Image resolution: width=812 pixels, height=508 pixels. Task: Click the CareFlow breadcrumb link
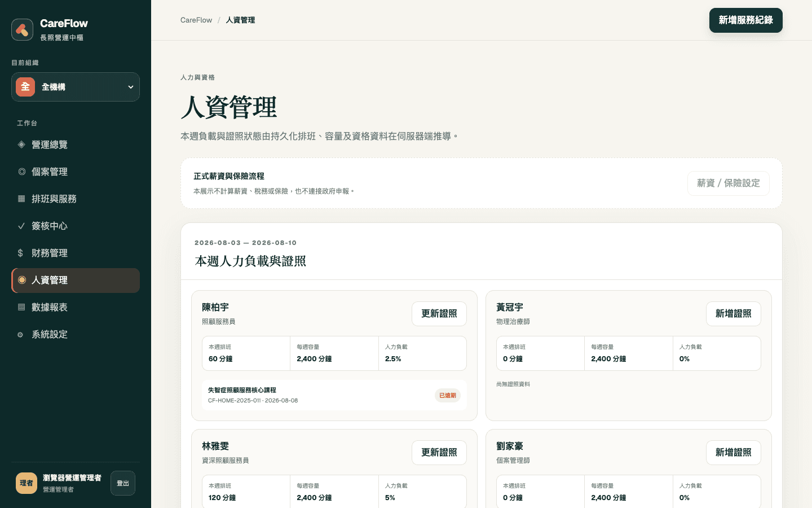[196, 20]
